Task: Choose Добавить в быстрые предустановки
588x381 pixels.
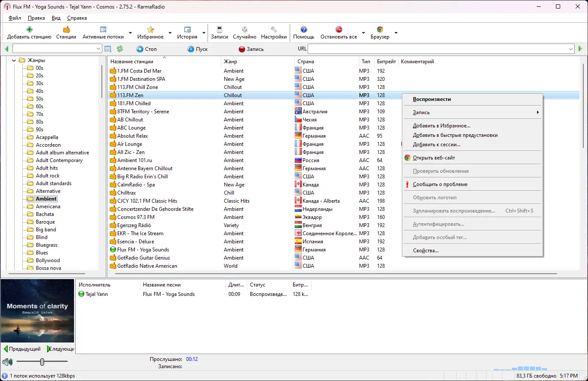Action: (472, 135)
